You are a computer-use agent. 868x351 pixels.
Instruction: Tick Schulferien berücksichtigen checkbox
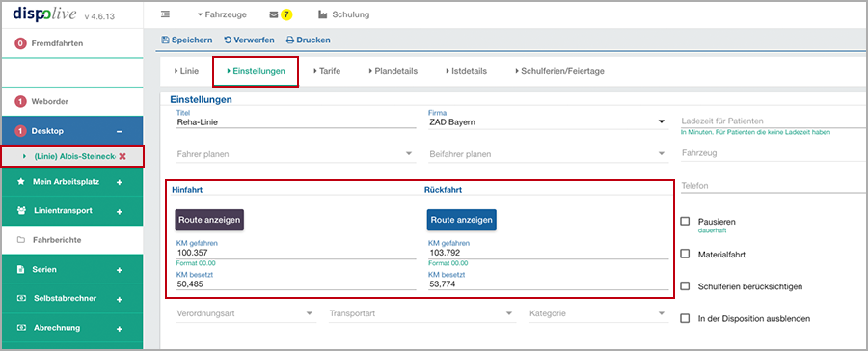click(685, 285)
